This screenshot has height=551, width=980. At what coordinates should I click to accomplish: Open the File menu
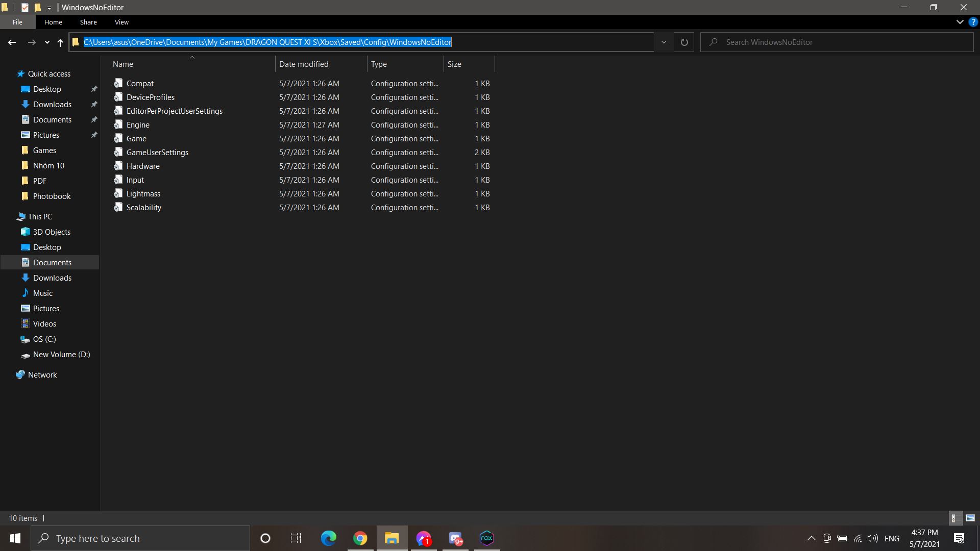tap(17, 22)
